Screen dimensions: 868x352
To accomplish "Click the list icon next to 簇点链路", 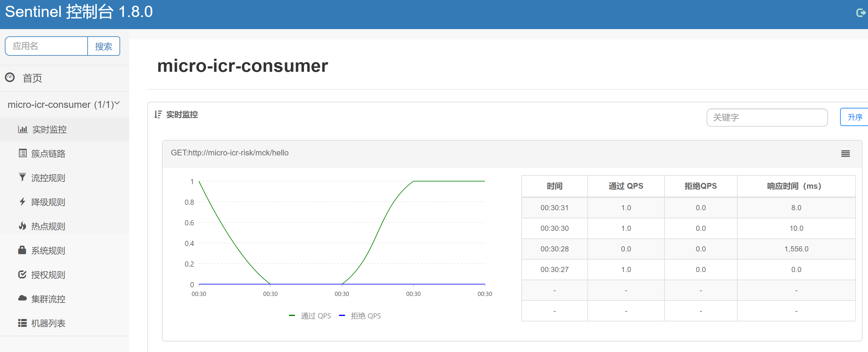I will 22,154.
